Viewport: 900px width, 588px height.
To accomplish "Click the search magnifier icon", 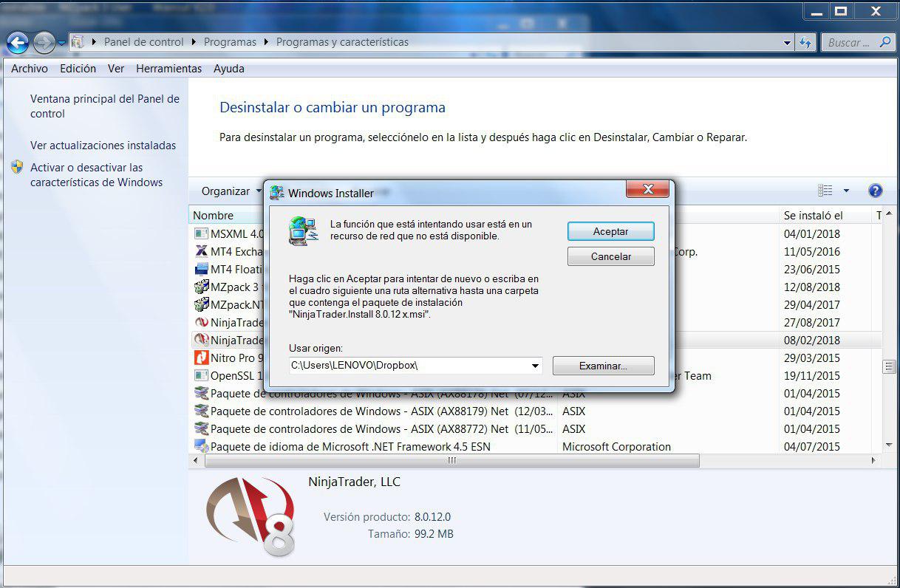I will [886, 42].
